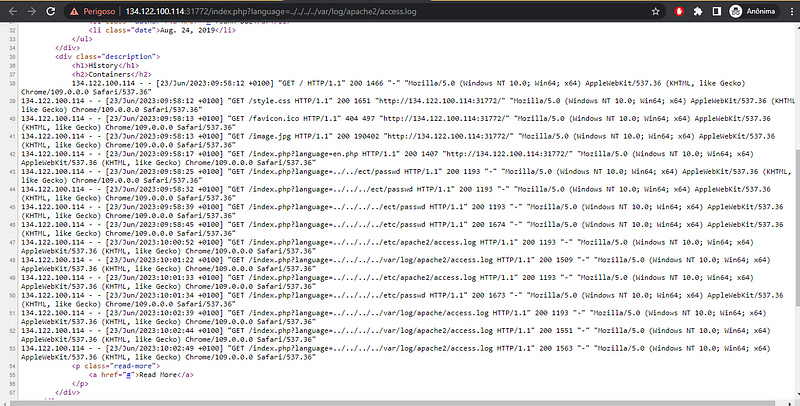The height and width of the screenshot is (406, 800).
Task: Click the vertical scrollbar thumb
Action: click(x=796, y=228)
